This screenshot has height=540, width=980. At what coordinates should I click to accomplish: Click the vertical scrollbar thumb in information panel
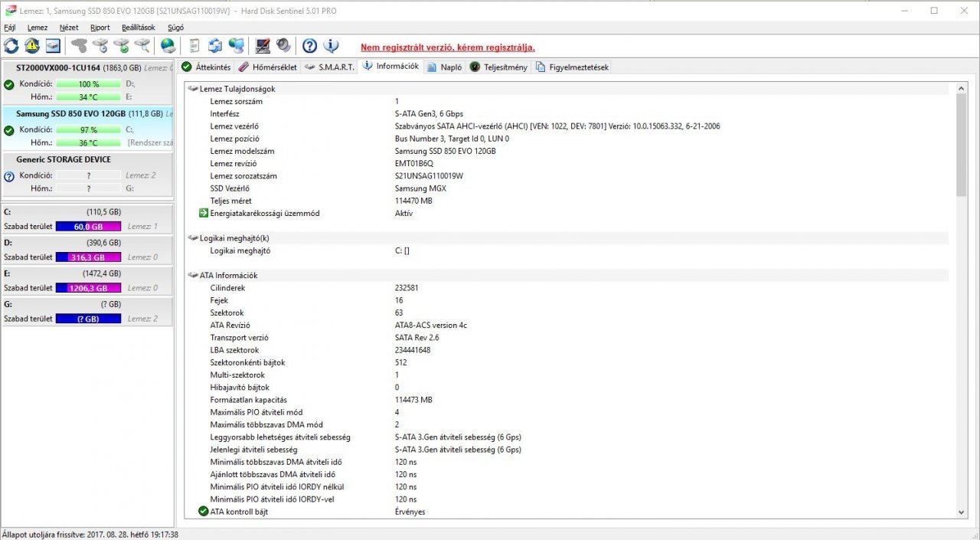[x=962, y=146]
